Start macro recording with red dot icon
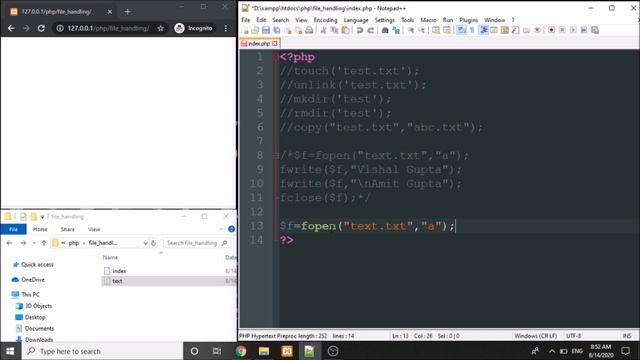Image resolution: width=640 pixels, height=360 pixels. pyautogui.click(x=551, y=30)
